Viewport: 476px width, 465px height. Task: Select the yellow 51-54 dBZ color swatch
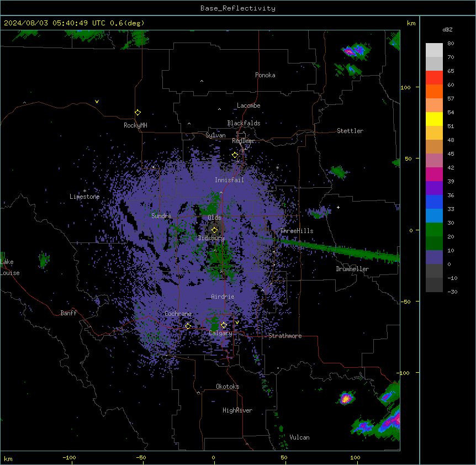click(x=434, y=119)
